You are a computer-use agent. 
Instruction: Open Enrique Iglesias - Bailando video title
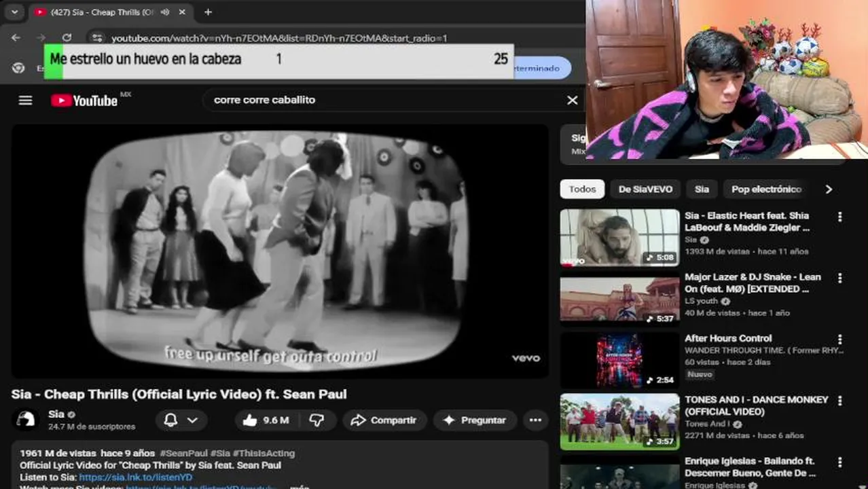750,467
